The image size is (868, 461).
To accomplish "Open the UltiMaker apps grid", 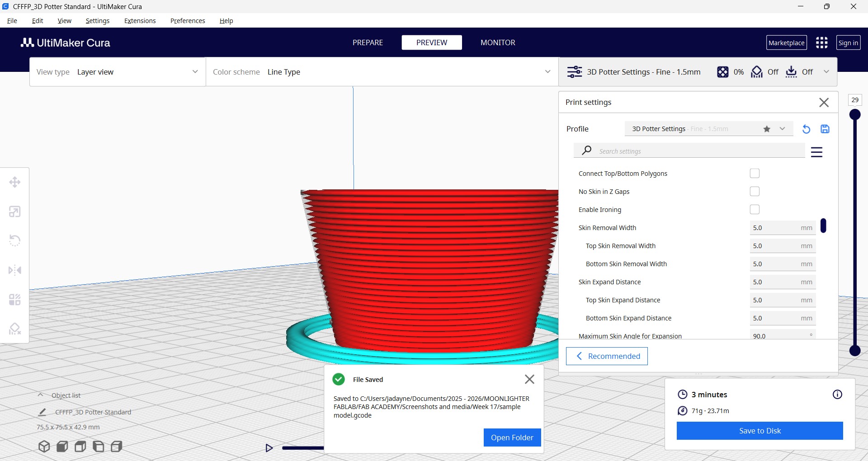I will 821,42.
